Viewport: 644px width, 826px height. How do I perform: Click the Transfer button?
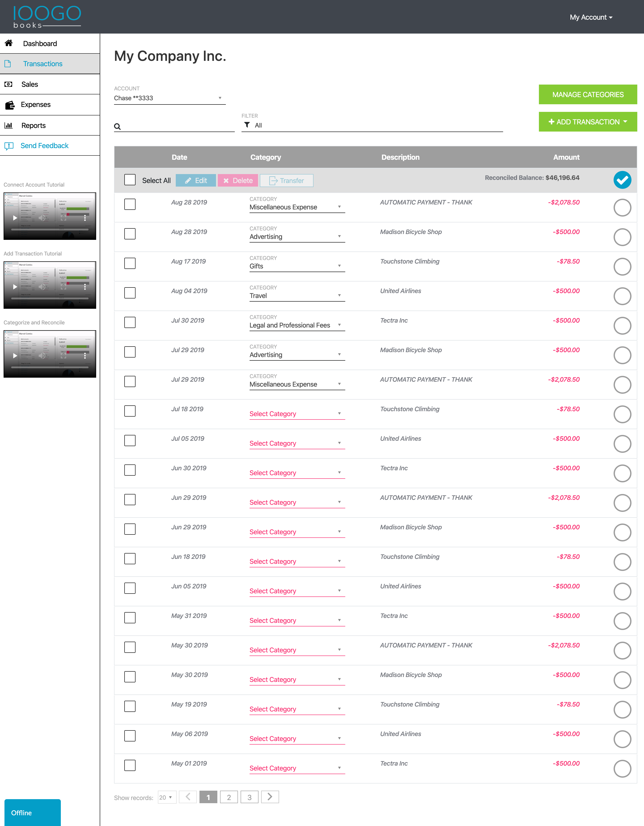[286, 180]
